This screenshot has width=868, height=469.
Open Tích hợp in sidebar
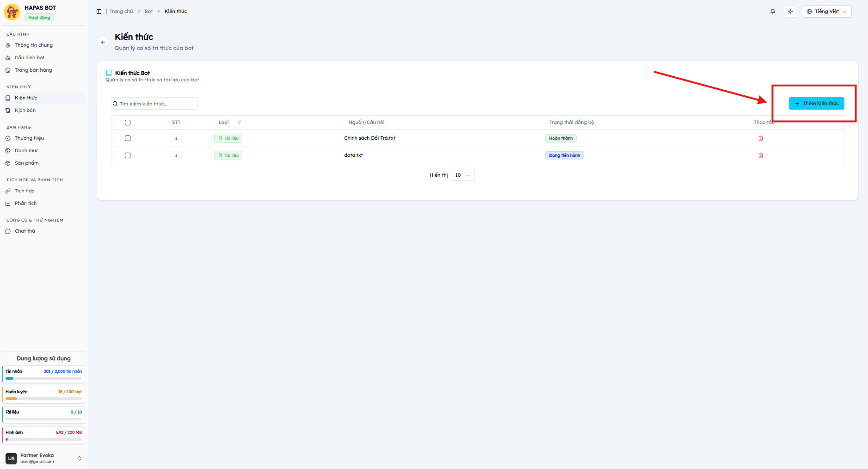[43, 191]
